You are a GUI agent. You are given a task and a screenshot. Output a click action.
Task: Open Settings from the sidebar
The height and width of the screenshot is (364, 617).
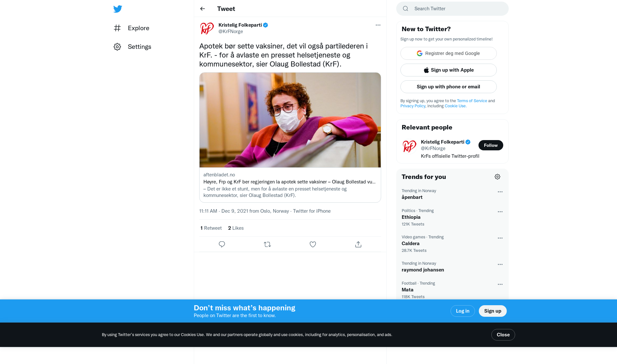[132, 47]
